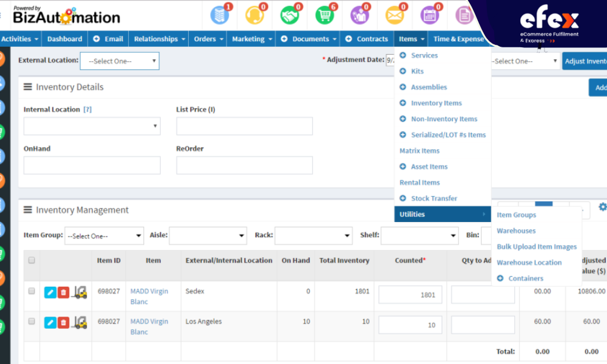Screen dimensions: 607x364
Task: Check the Sedex row checkbox
Action: (32, 291)
